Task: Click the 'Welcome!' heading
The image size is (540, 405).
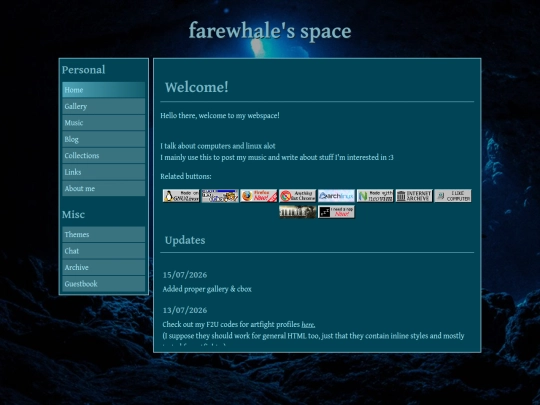Action: pyautogui.click(x=197, y=87)
